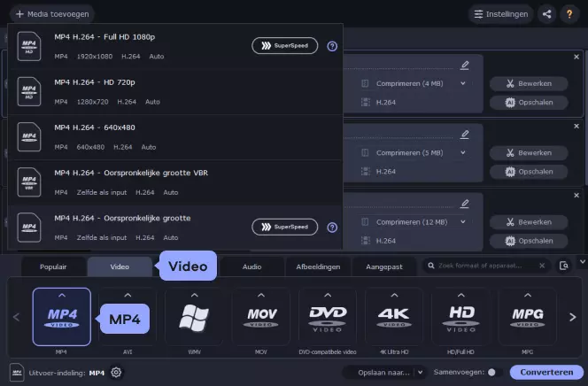Viewport: 588px width, 386px height.
Task: Expand Comprimeren (12 MB) dropdown
Action: pyautogui.click(x=463, y=222)
